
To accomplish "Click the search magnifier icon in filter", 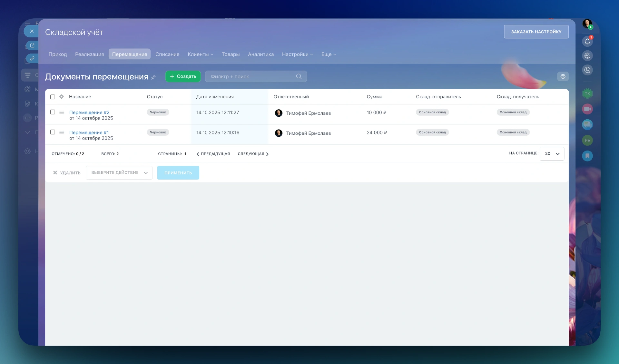I will [x=299, y=76].
